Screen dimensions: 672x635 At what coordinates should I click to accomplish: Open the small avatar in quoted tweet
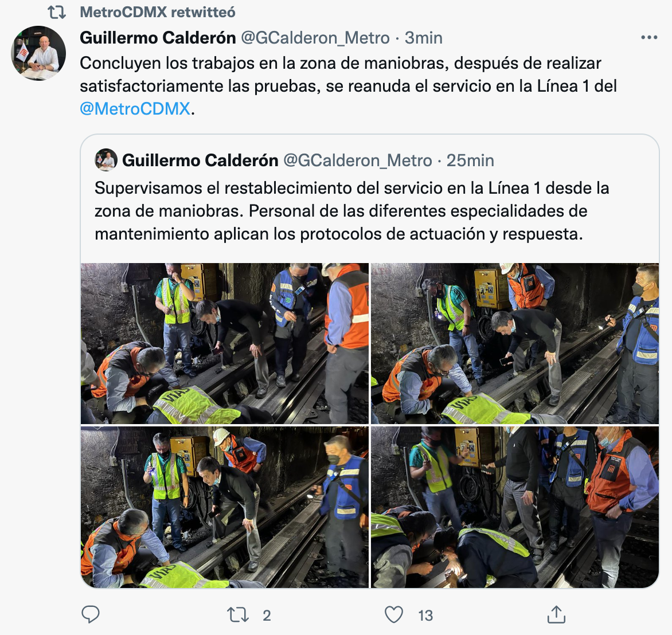(x=106, y=160)
